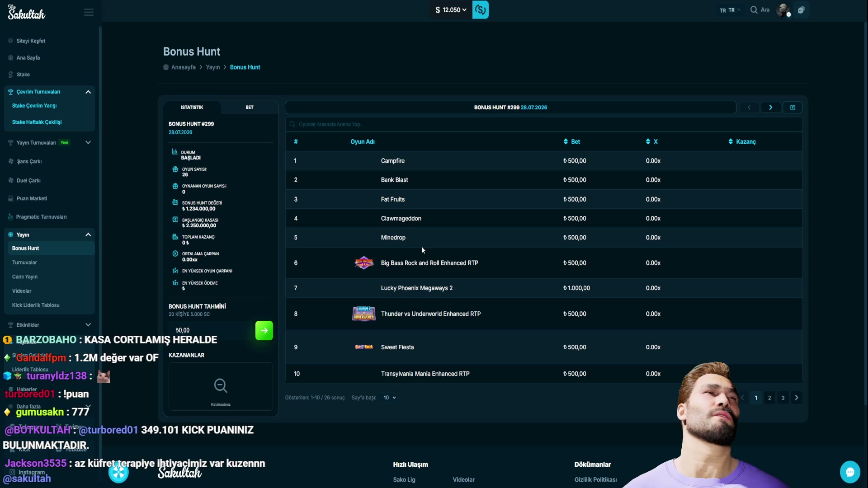Click the Big Bass Rock and Roll thumbnail
This screenshot has width=868, height=488.
pos(364,263)
